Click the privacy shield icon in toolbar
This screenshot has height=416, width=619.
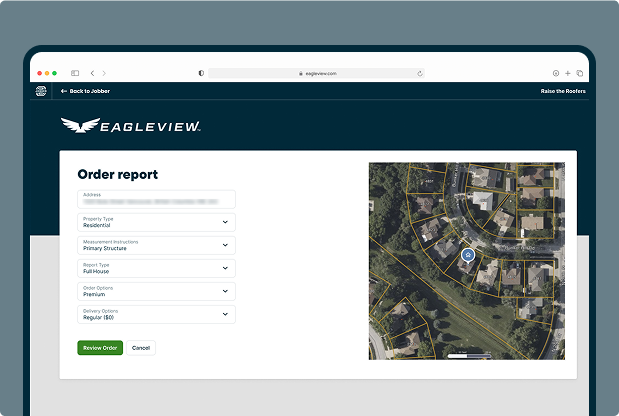pyautogui.click(x=201, y=73)
